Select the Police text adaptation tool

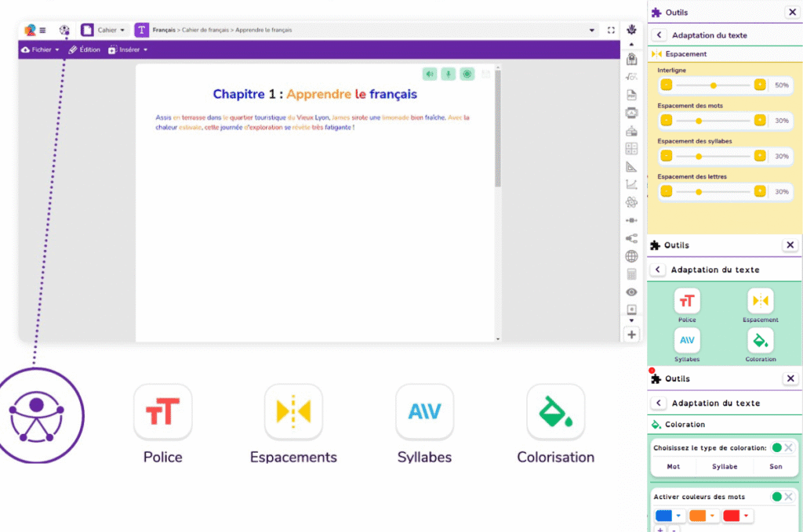click(x=162, y=411)
